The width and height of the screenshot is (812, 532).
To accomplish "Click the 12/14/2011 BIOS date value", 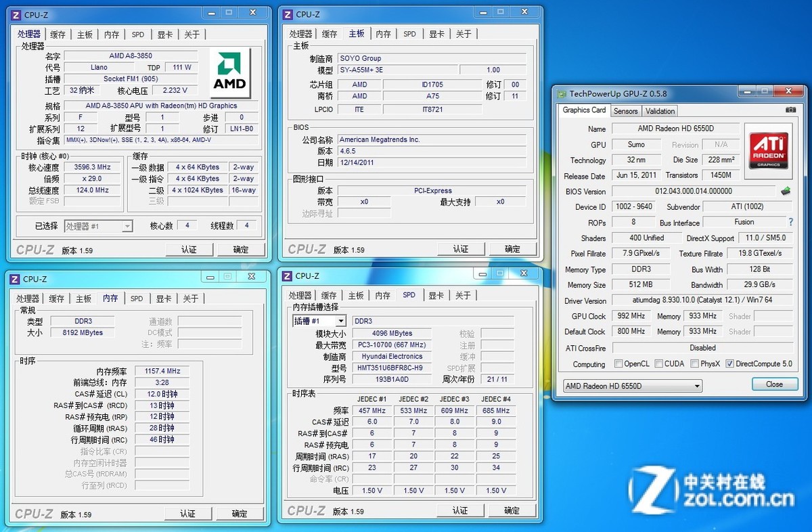I will click(432, 162).
